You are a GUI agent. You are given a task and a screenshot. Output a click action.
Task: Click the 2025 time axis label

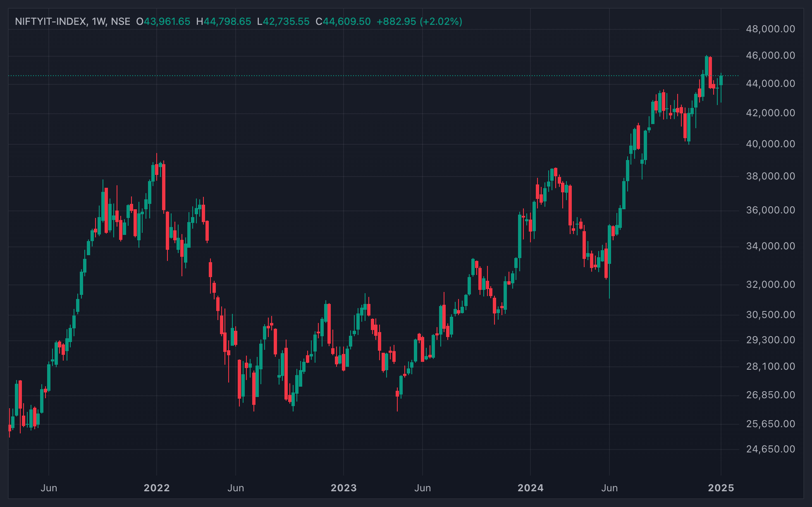pos(721,488)
